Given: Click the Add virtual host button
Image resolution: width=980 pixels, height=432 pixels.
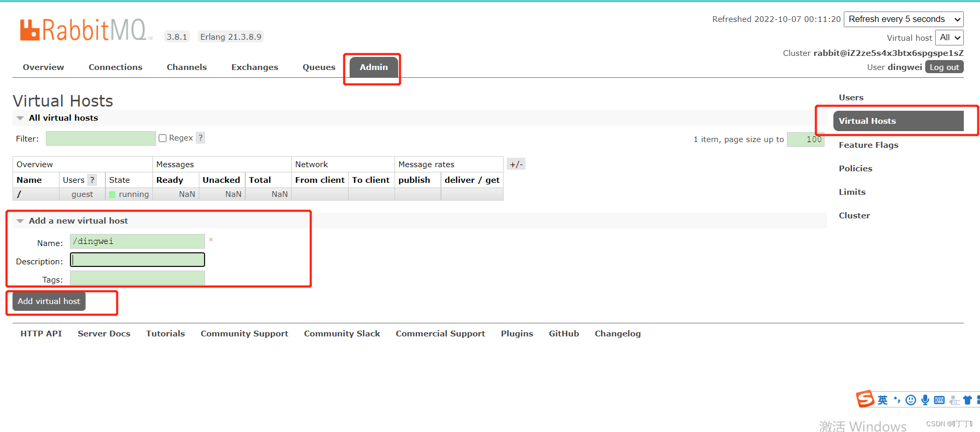Looking at the screenshot, I should coord(49,301).
